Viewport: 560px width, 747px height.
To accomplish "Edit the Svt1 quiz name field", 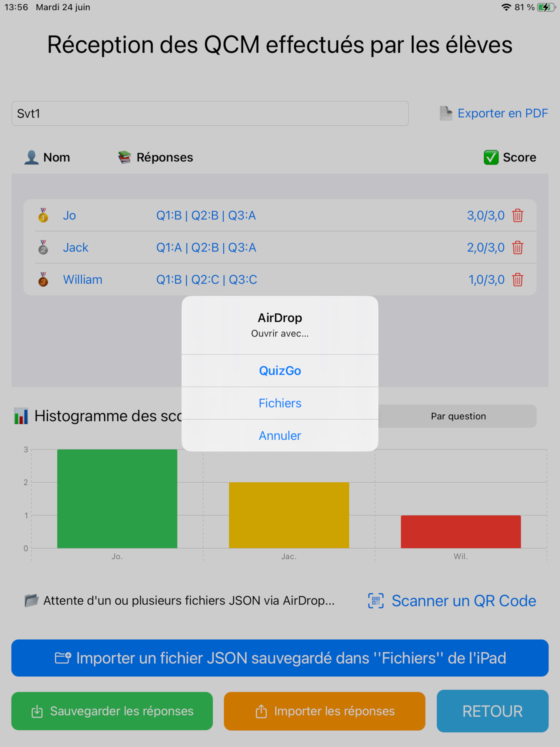I will coord(210,113).
